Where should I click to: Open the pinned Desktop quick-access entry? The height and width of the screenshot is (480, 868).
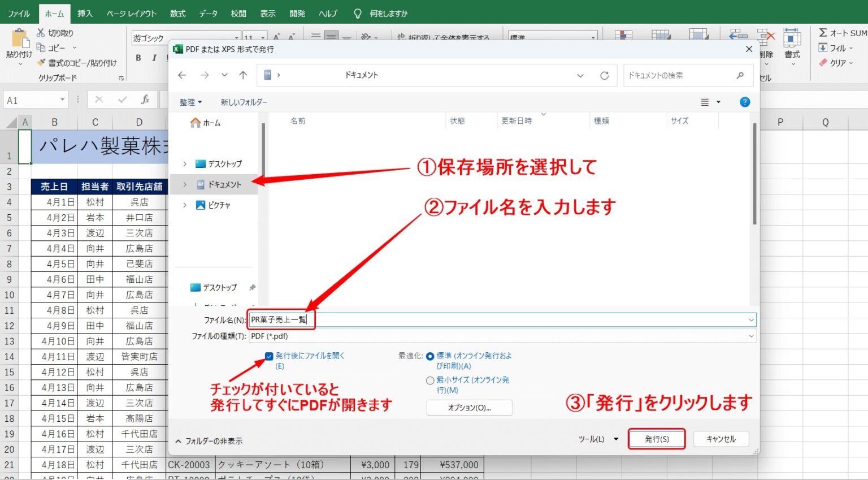(x=214, y=288)
